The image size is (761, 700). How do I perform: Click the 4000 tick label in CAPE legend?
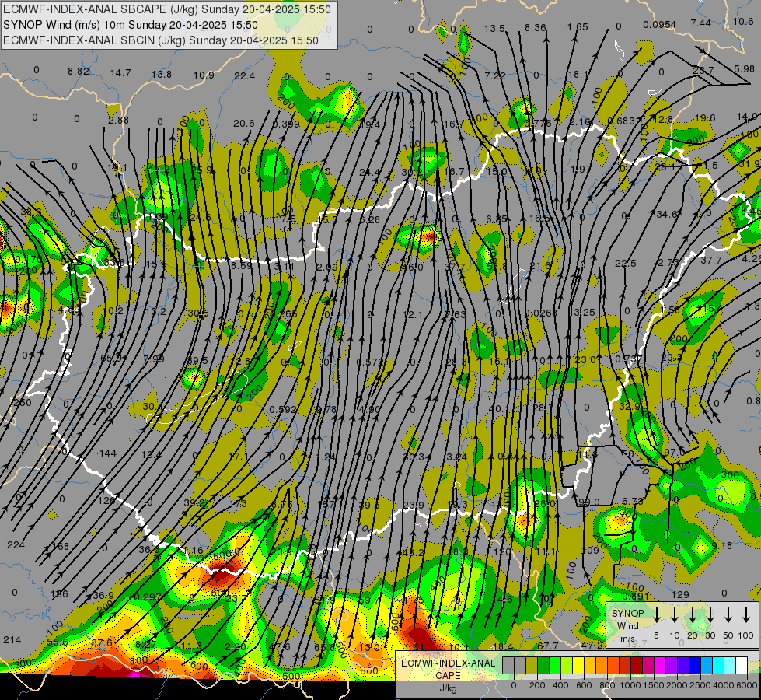pos(724,685)
